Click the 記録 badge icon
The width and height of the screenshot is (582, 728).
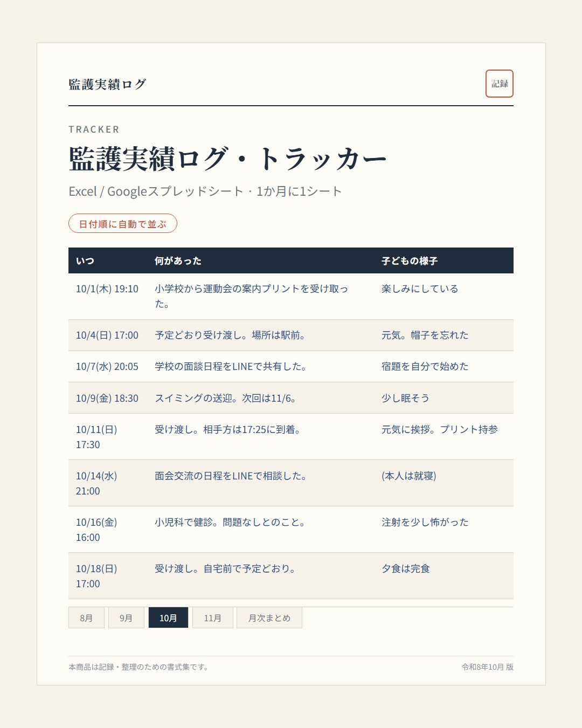pos(499,84)
